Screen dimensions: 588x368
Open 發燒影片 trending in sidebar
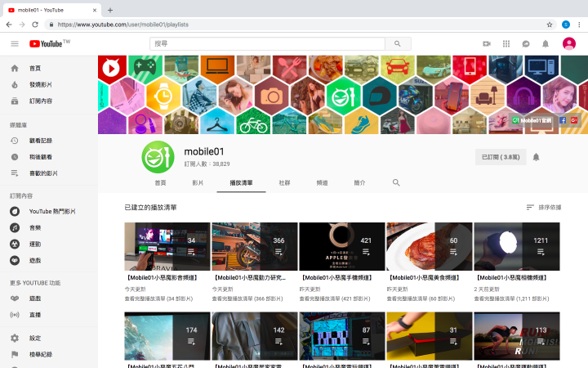[x=49, y=84]
